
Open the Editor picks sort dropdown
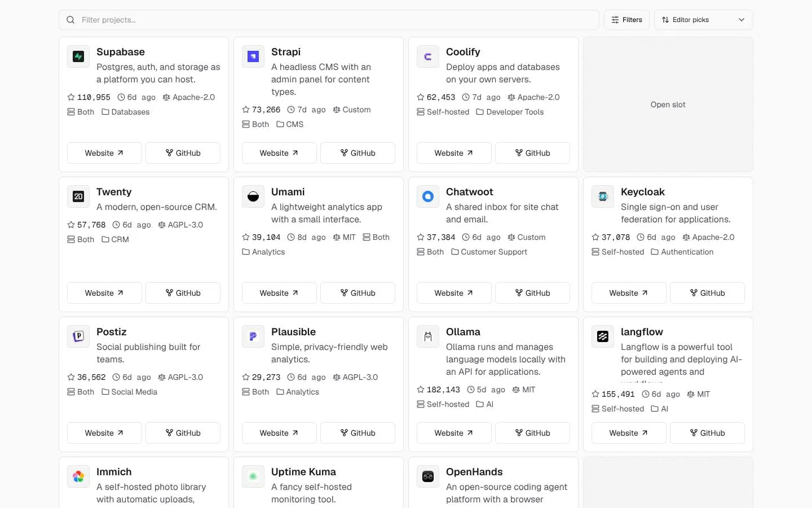pyautogui.click(x=703, y=20)
